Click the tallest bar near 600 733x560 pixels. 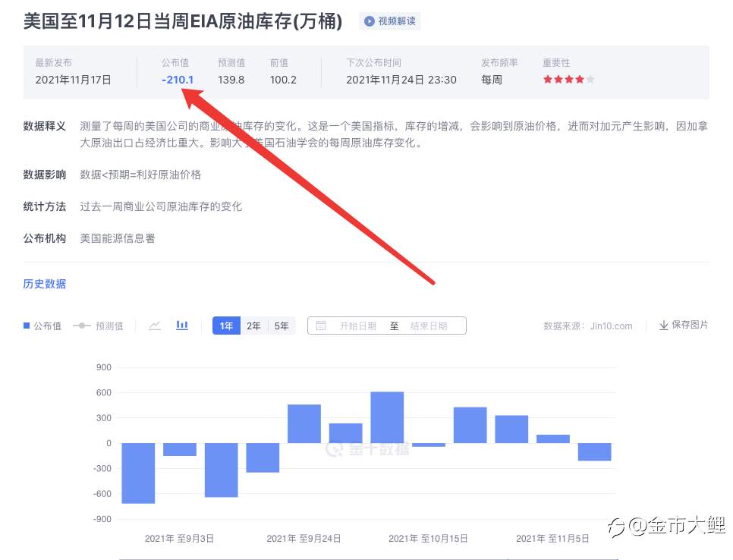(x=387, y=417)
